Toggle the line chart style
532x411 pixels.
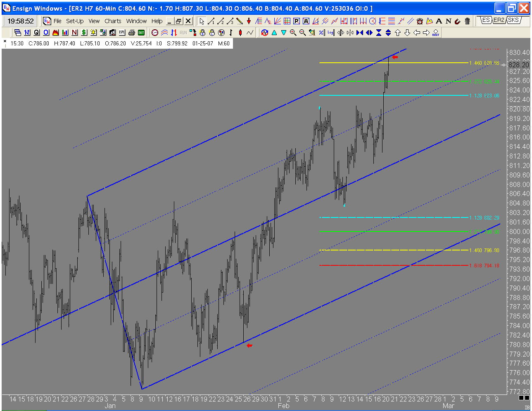click(250, 33)
